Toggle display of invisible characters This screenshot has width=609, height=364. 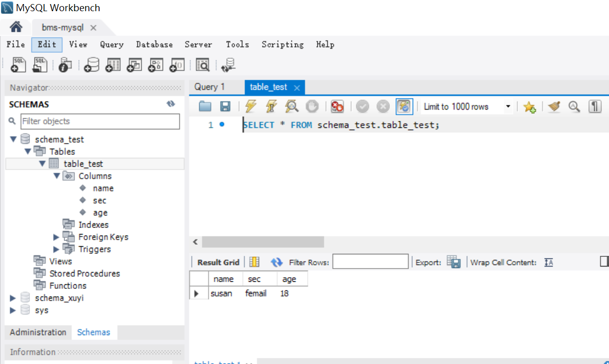595,106
